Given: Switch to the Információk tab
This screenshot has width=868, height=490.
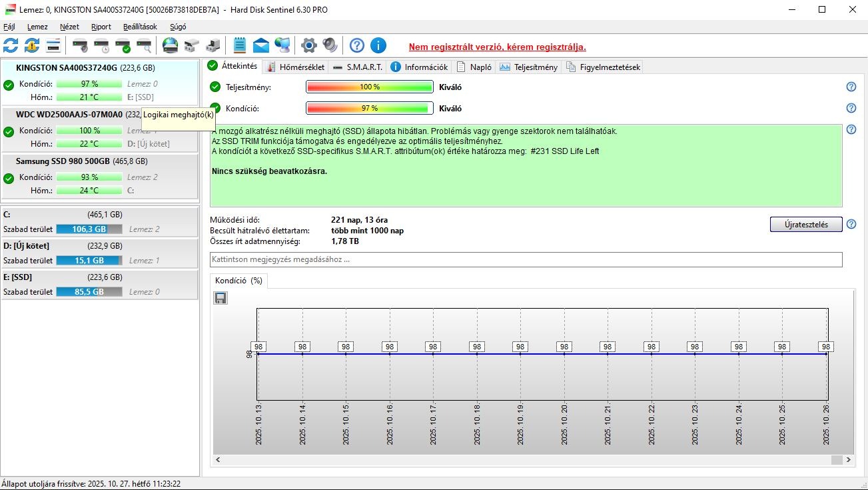Looking at the screenshot, I should click(419, 67).
